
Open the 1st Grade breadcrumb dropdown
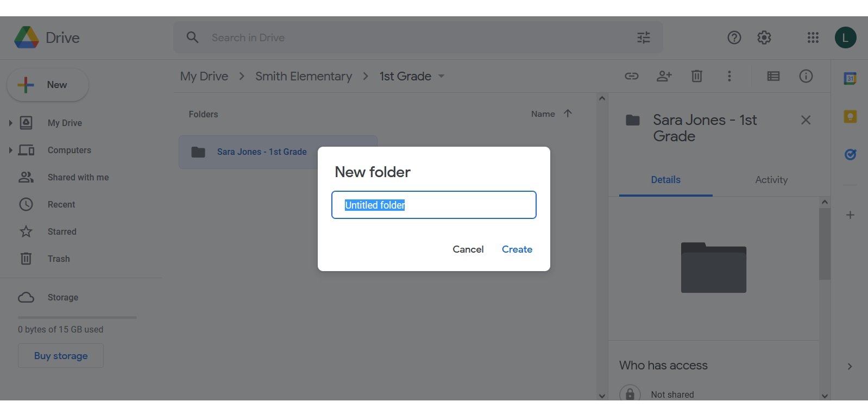click(441, 76)
